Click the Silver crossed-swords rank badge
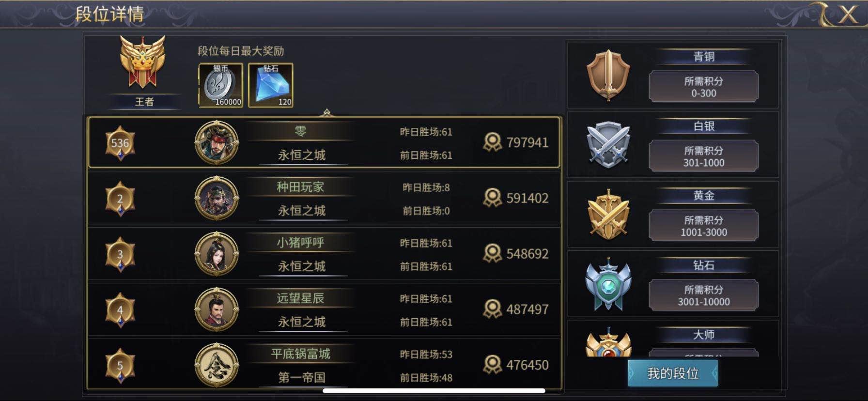Image resolution: width=868 pixels, height=401 pixels. [x=608, y=144]
